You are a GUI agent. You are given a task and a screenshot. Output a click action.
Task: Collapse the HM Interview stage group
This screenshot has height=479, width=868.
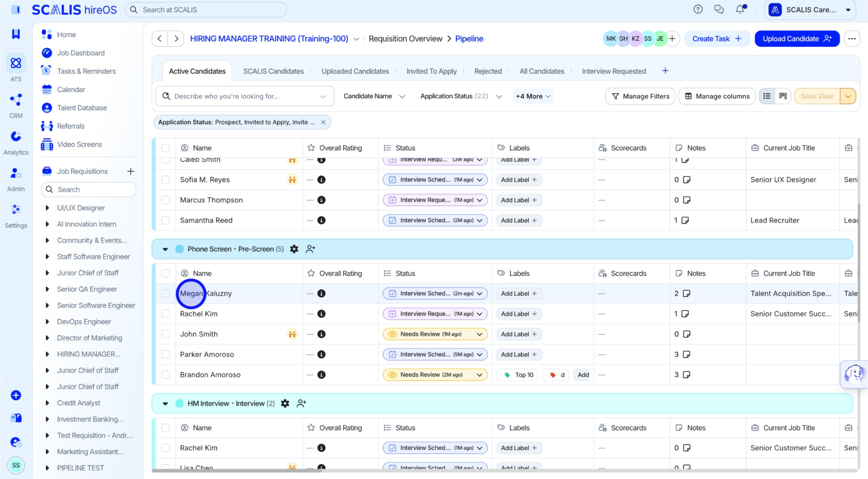[x=165, y=404]
